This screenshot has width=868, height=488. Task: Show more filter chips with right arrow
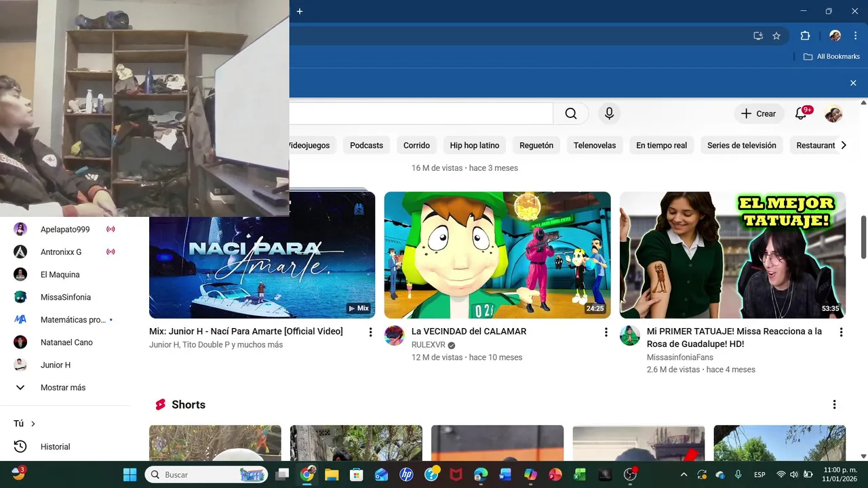point(844,145)
